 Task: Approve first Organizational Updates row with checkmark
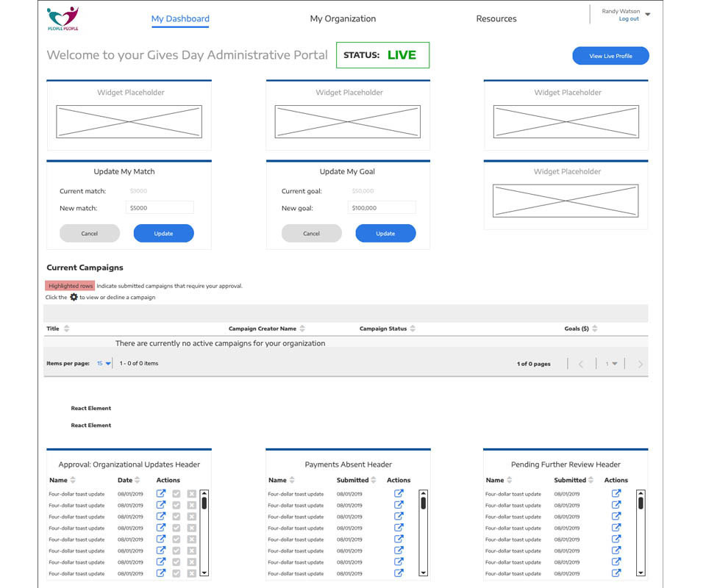pos(176,494)
